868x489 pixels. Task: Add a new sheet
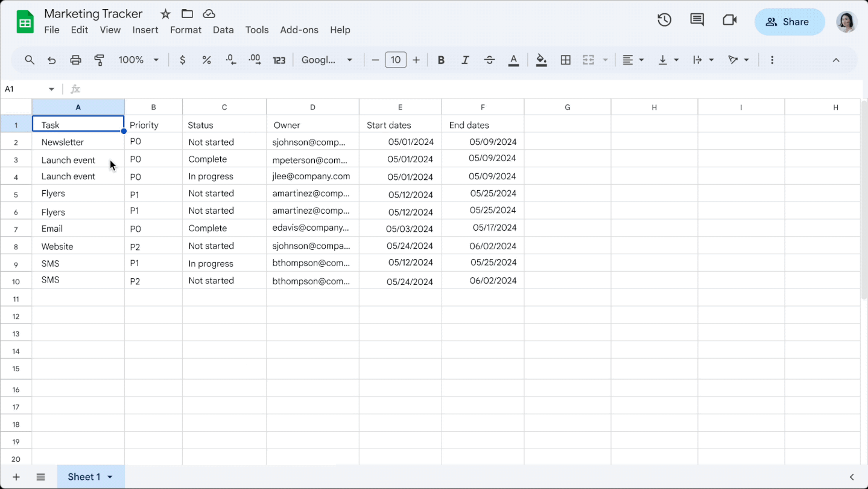pos(16,476)
